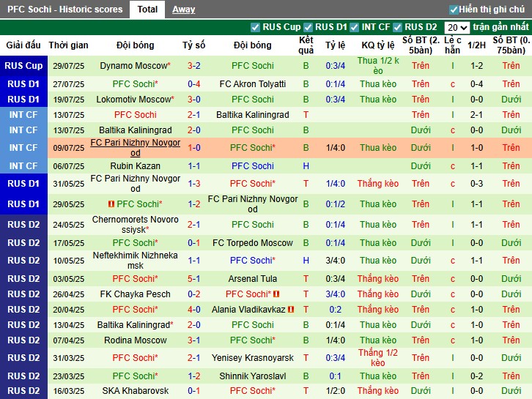Click FK Chayka Pesch team name
Image resolution: width=532 pixels, height=399 pixels.
coord(136,294)
